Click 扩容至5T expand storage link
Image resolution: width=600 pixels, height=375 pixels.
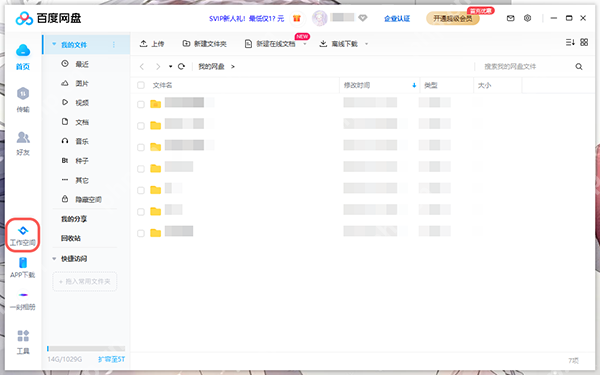click(x=111, y=359)
